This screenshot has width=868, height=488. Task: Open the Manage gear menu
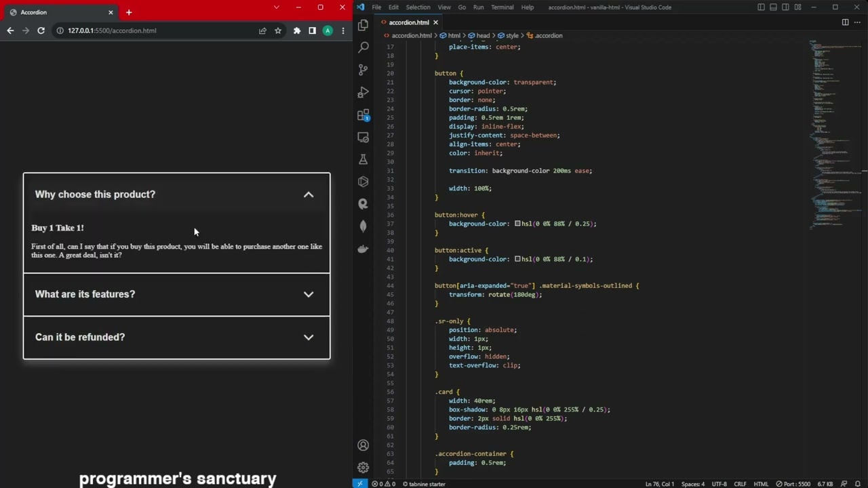[x=363, y=468]
